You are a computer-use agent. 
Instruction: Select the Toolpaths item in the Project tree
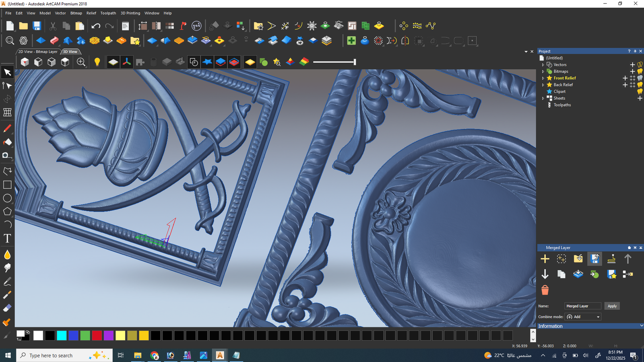click(562, 105)
